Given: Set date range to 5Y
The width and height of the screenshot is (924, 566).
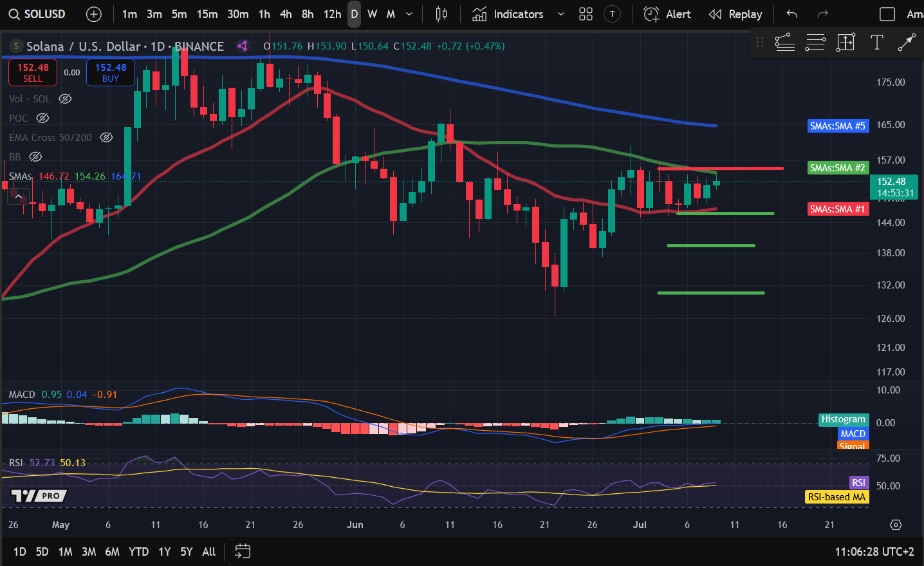Looking at the screenshot, I should pos(187,551).
